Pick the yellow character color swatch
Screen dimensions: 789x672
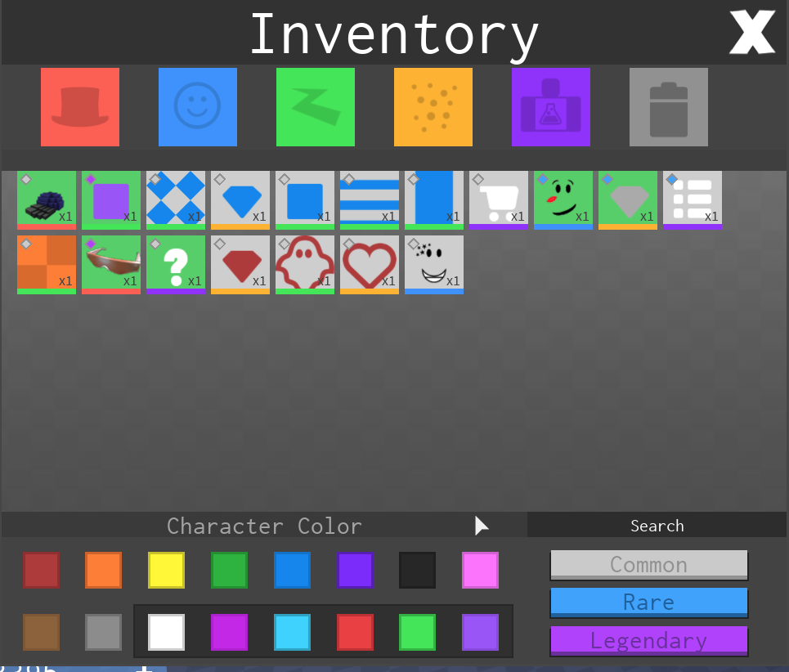pyautogui.click(x=167, y=570)
